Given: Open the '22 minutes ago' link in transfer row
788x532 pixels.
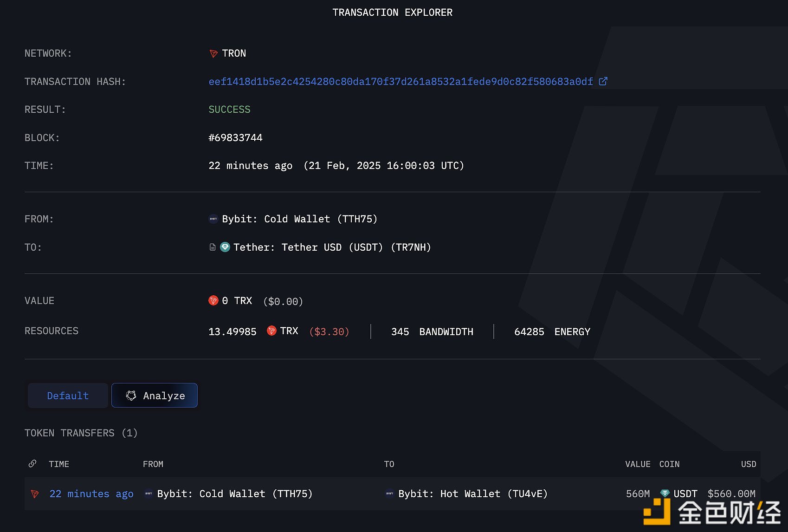Looking at the screenshot, I should point(91,493).
